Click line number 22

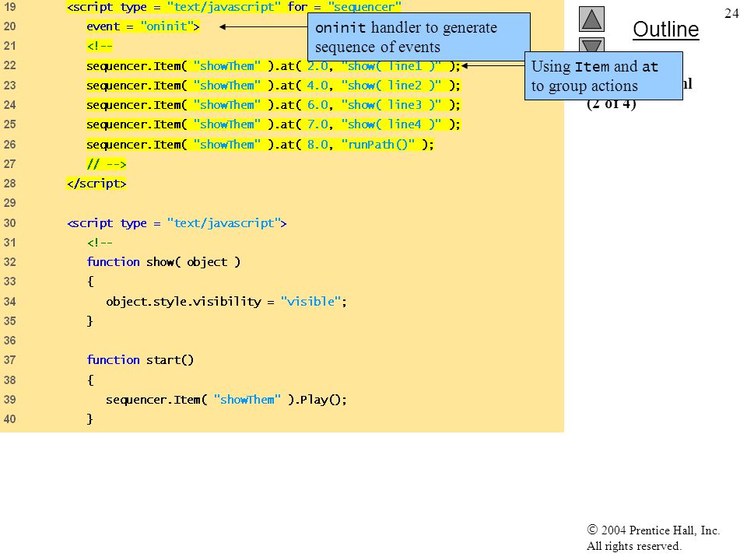(9, 65)
